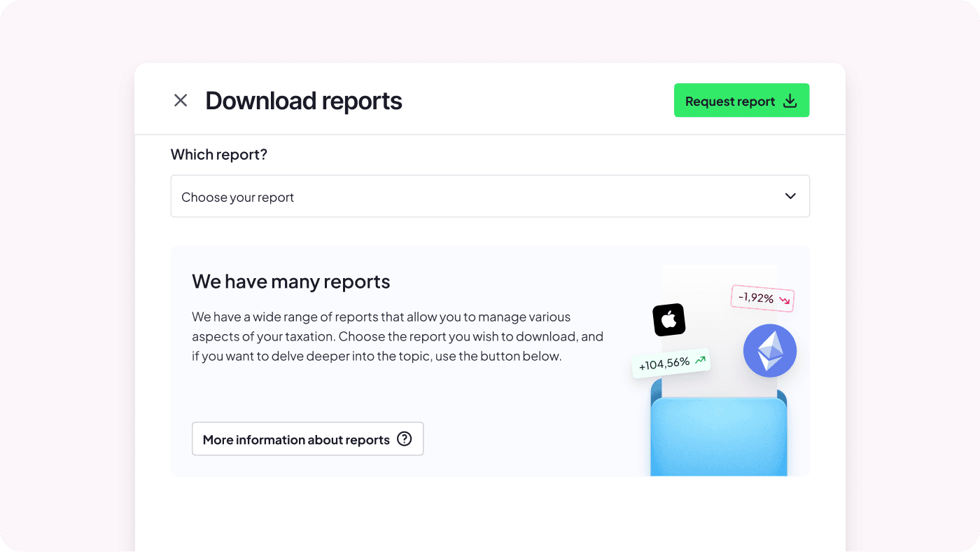Expand the report selection chevron

click(x=790, y=196)
